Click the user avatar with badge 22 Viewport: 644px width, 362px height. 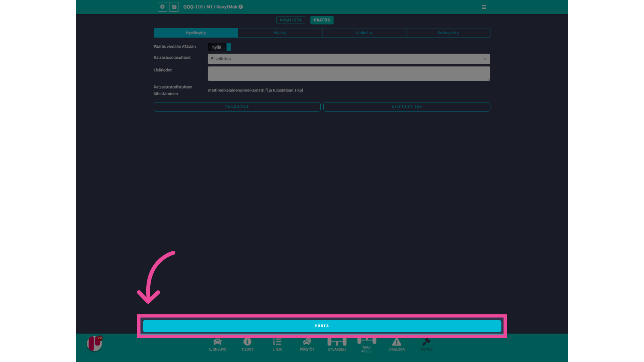point(95,344)
